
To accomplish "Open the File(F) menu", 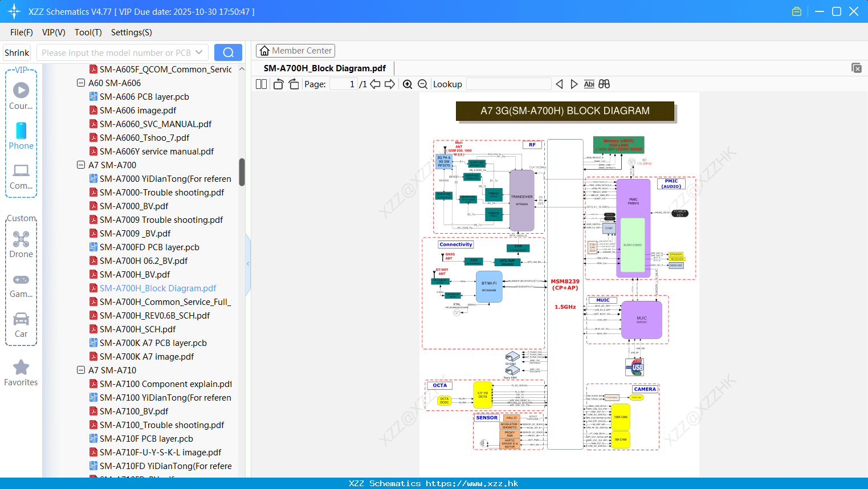I will (22, 32).
